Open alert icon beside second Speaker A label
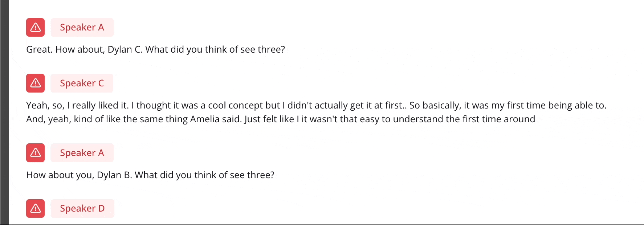 point(35,153)
